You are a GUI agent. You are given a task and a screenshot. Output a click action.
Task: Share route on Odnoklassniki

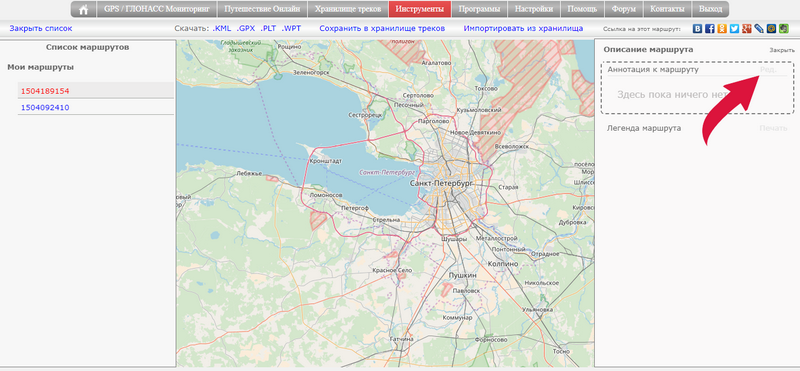[x=722, y=29]
